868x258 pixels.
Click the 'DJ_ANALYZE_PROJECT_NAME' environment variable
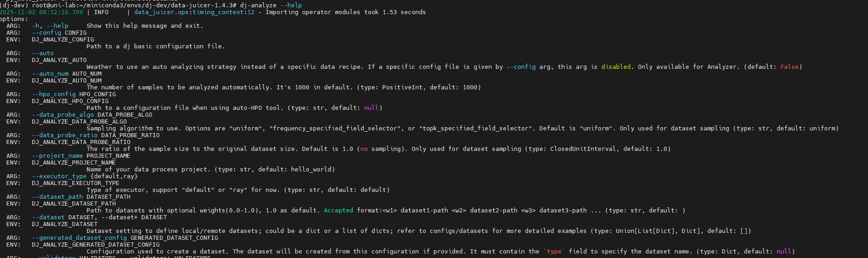(x=74, y=162)
